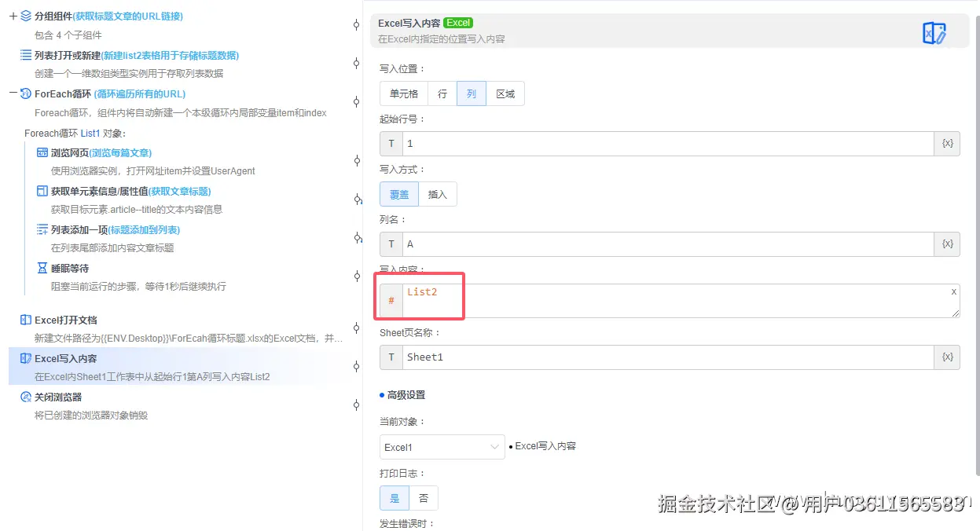Open the 当前对象 Excel1 dropdown
The width and height of the screenshot is (980, 531).
tap(442, 445)
